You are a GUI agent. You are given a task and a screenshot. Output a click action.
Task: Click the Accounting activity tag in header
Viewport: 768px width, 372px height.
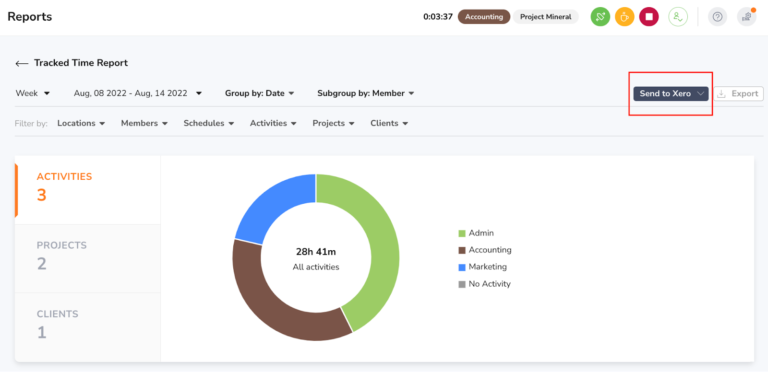click(x=484, y=17)
